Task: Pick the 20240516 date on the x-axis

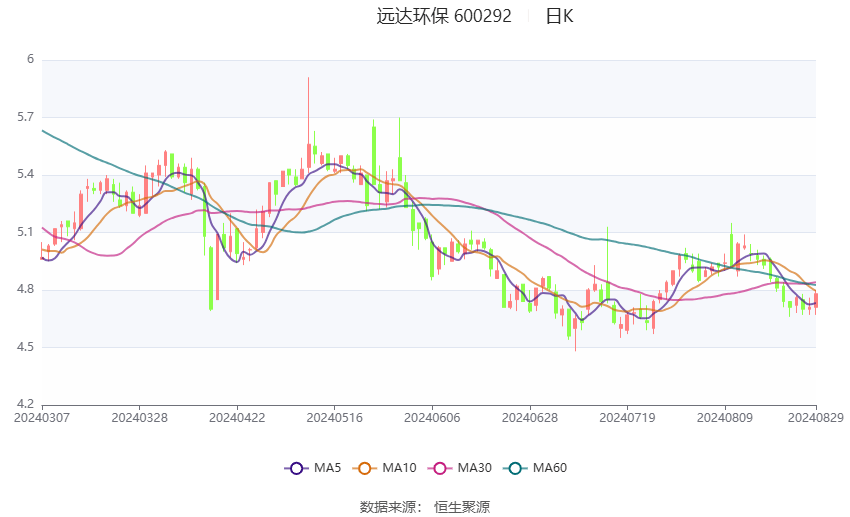Action: pos(334,416)
